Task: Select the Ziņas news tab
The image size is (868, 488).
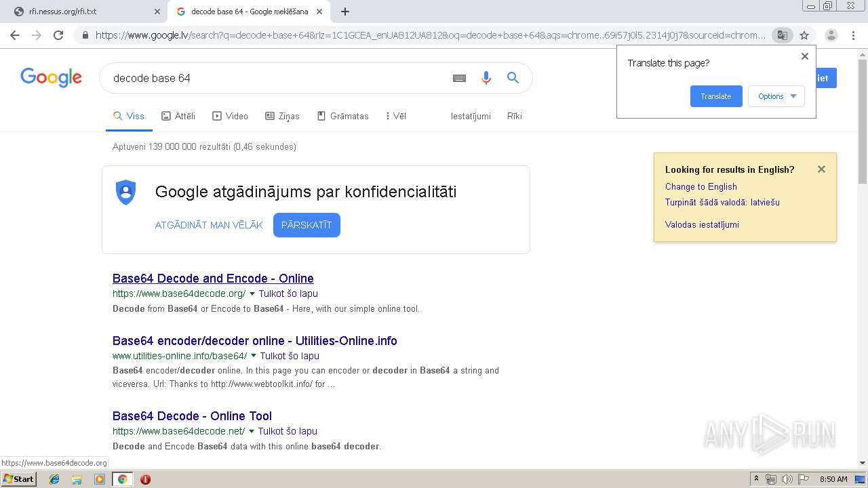Action: tap(282, 116)
